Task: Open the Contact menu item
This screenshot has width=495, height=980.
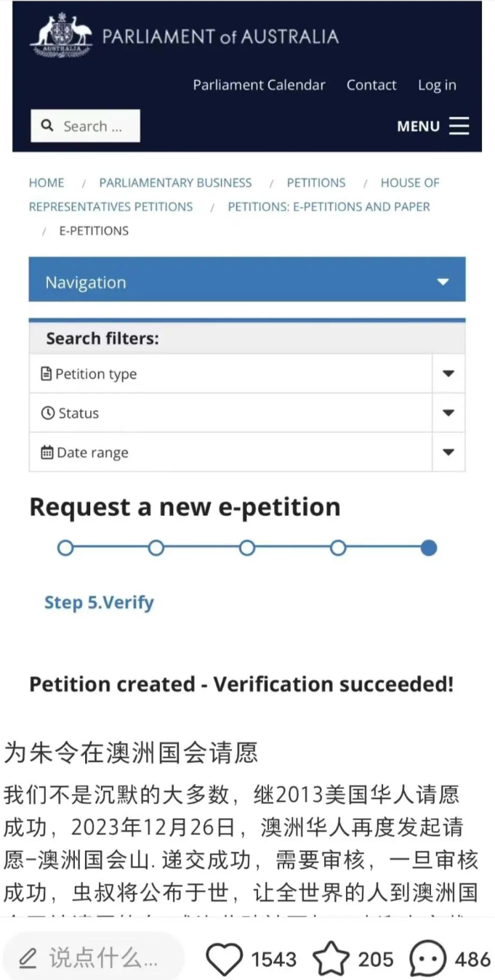Action: tap(371, 85)
